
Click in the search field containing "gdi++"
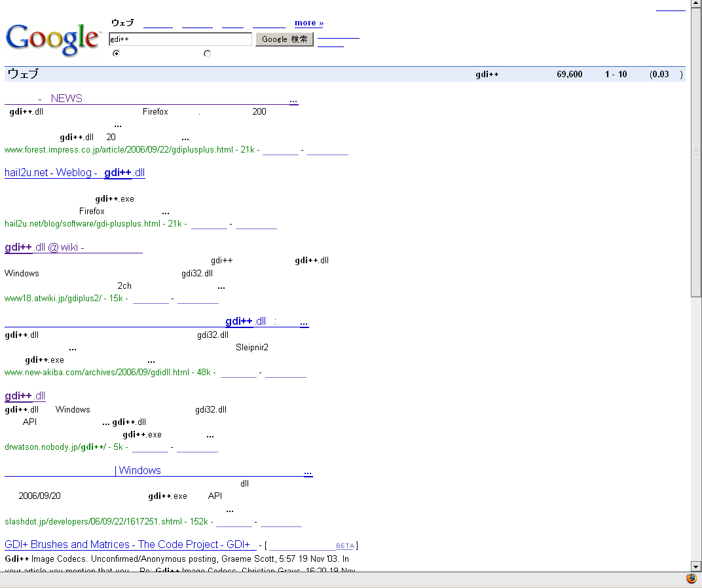180,39
